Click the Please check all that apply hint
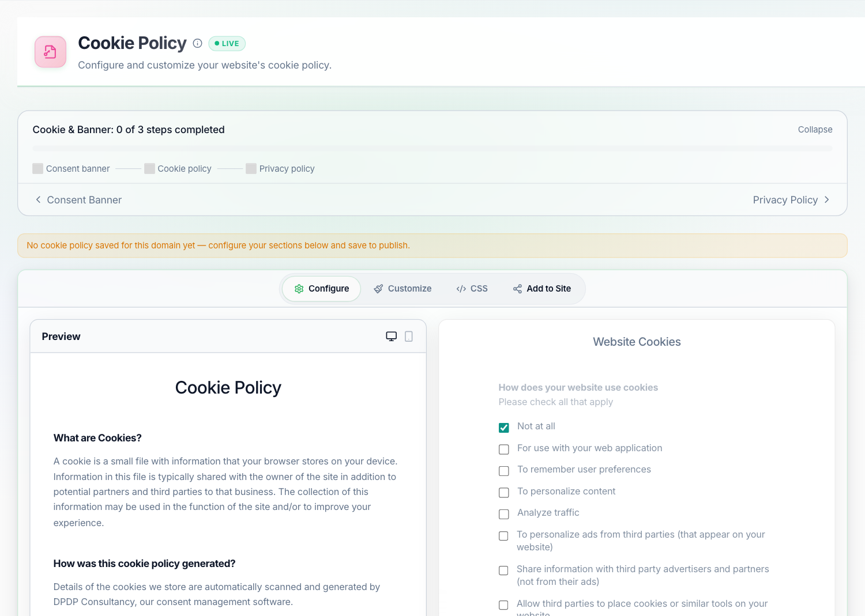865x616 pixels. point(556,402)
